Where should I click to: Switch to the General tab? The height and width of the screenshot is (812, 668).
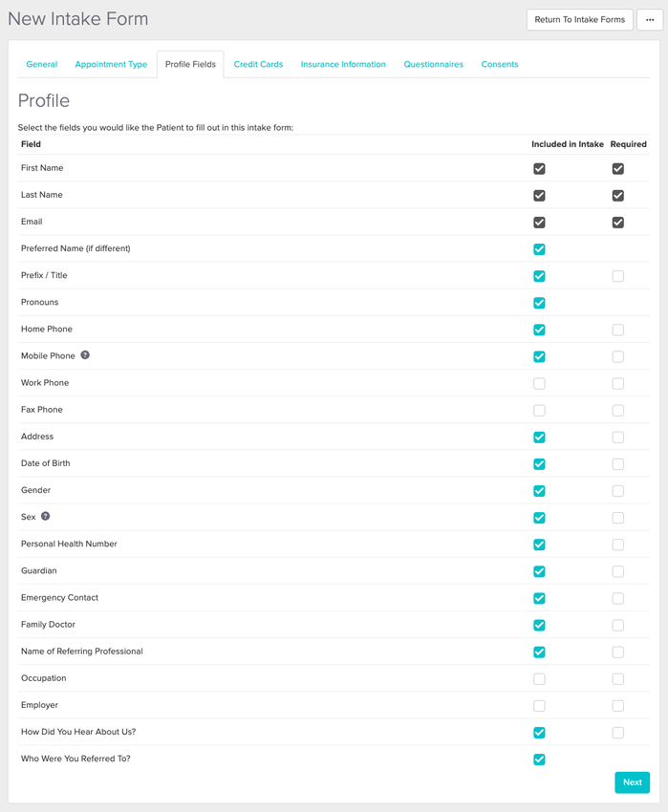[x=42, y=64]
